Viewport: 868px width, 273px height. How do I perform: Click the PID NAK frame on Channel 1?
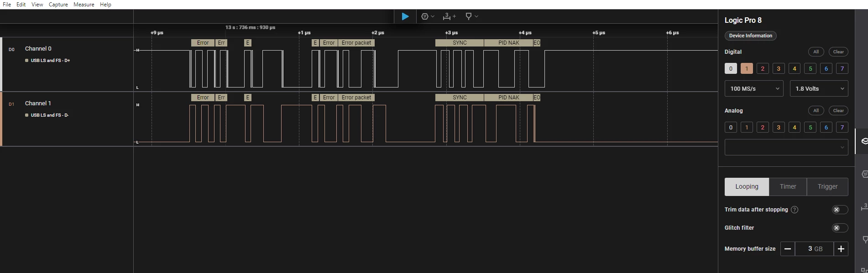coord(508,98)
